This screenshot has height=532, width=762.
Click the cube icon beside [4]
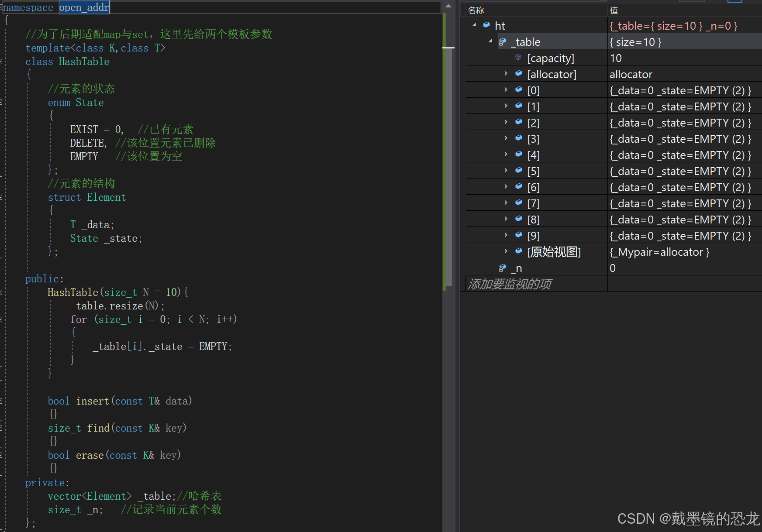519,154
